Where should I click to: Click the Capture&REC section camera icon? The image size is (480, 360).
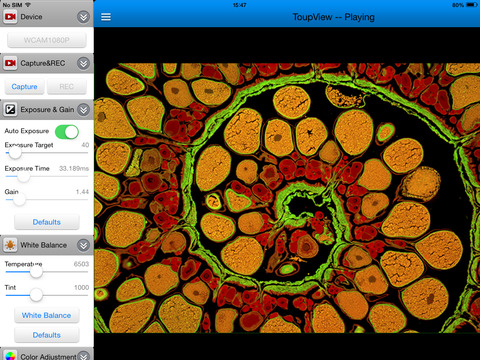tap(10, 63)
